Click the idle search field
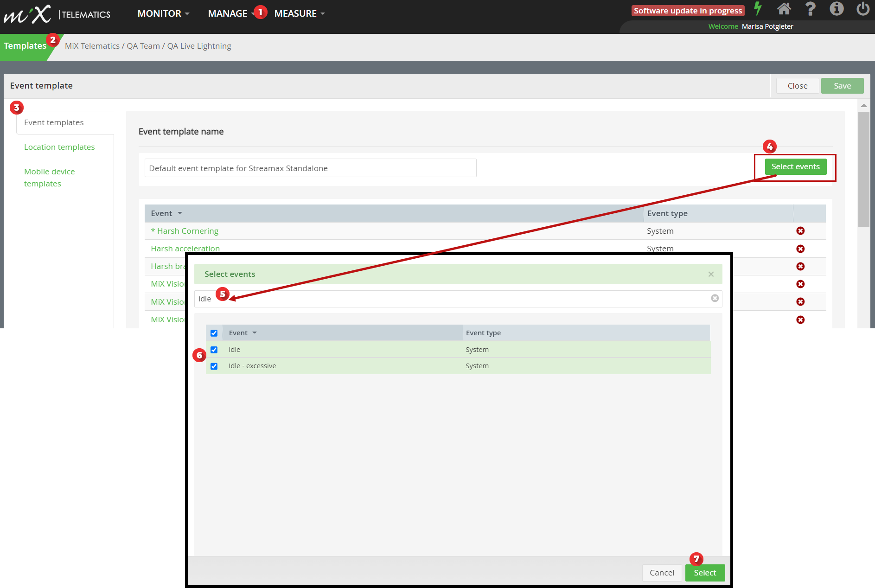 point(458,299)
